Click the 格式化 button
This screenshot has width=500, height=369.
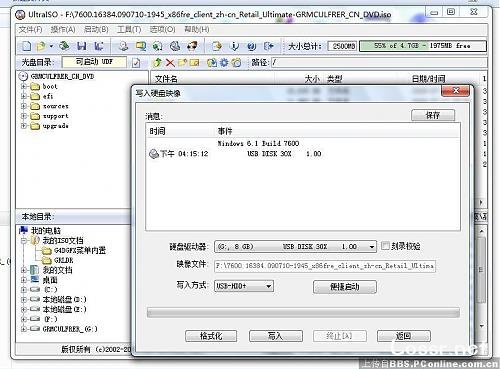(211, 336)
